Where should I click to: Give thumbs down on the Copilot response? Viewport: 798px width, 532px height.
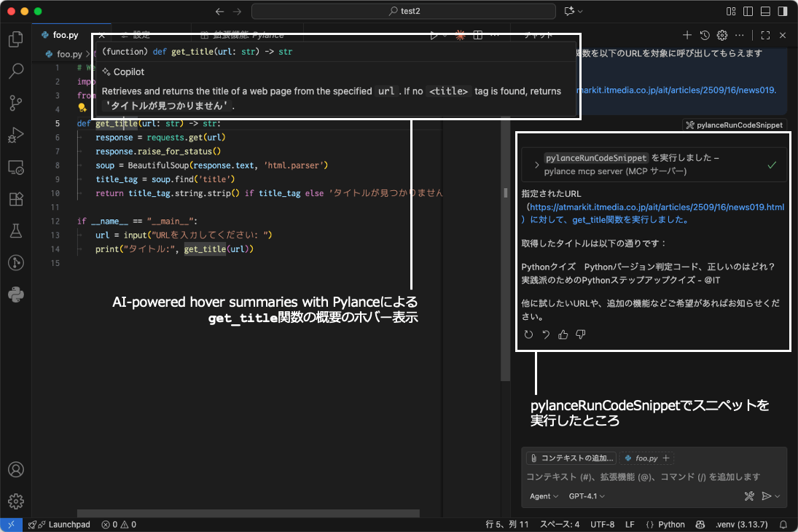(x=580, y=334)
